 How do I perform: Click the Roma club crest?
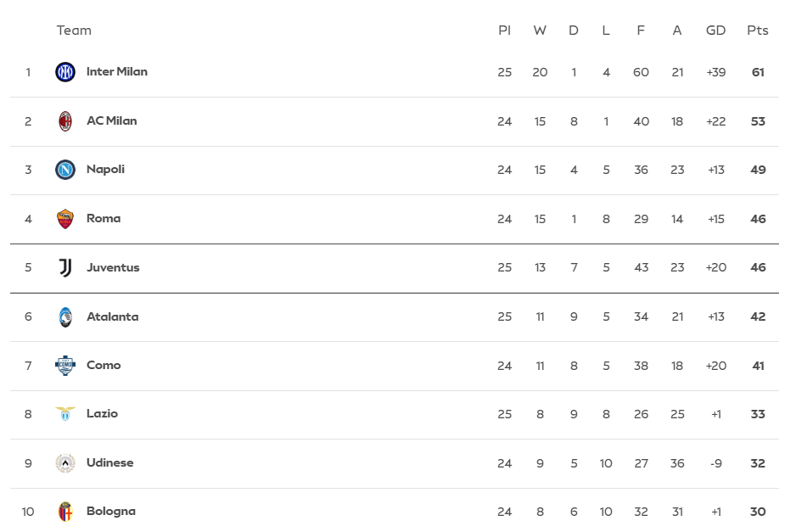65,219
